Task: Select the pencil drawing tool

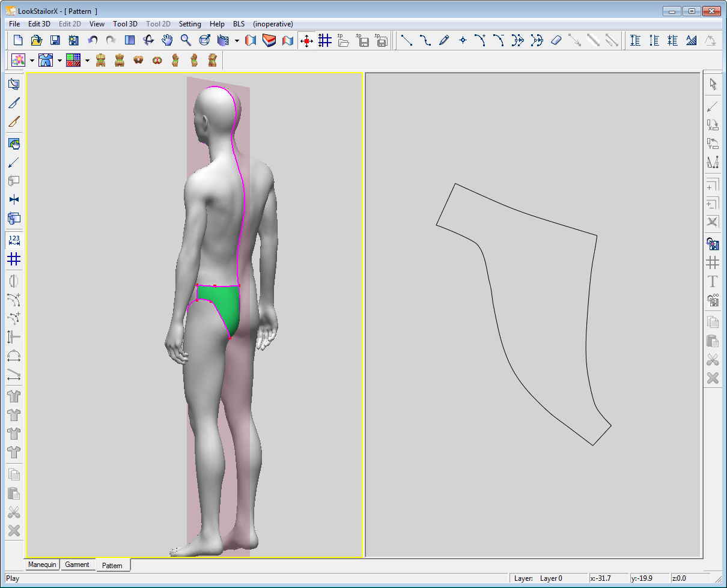Action: point(444,40)
